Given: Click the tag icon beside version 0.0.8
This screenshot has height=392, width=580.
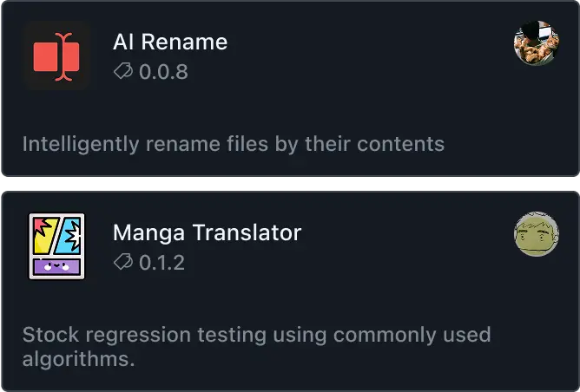Looking at the screenshot, I should pyautogui.click(x=124, y=72).
